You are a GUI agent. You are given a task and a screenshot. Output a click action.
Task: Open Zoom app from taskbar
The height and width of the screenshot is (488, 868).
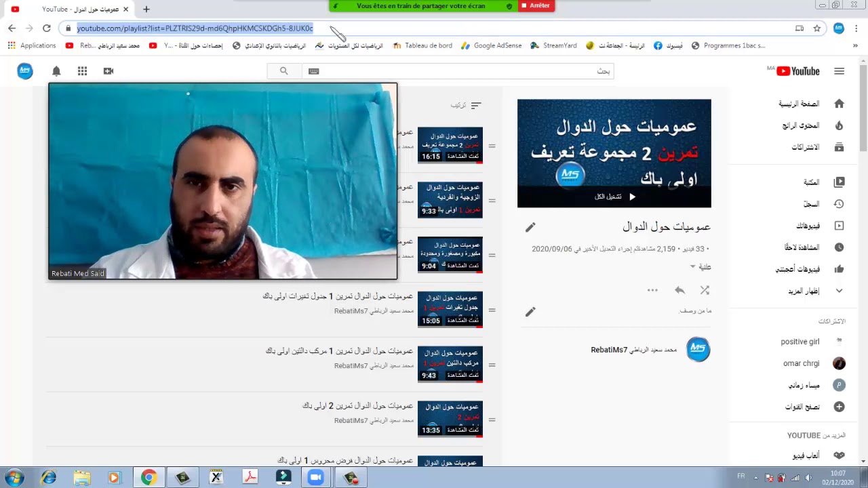(315, 478)
